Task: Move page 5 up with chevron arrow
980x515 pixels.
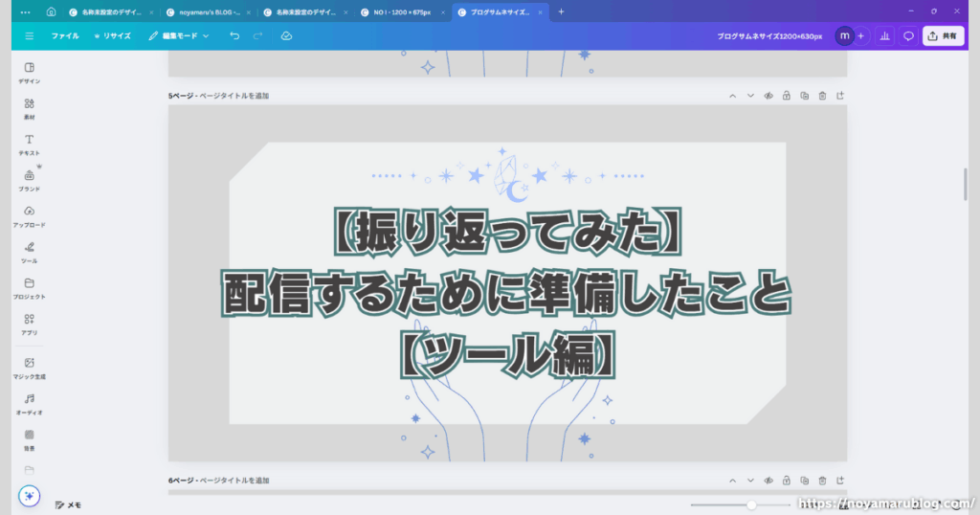Action: click(x=732, y=96)
